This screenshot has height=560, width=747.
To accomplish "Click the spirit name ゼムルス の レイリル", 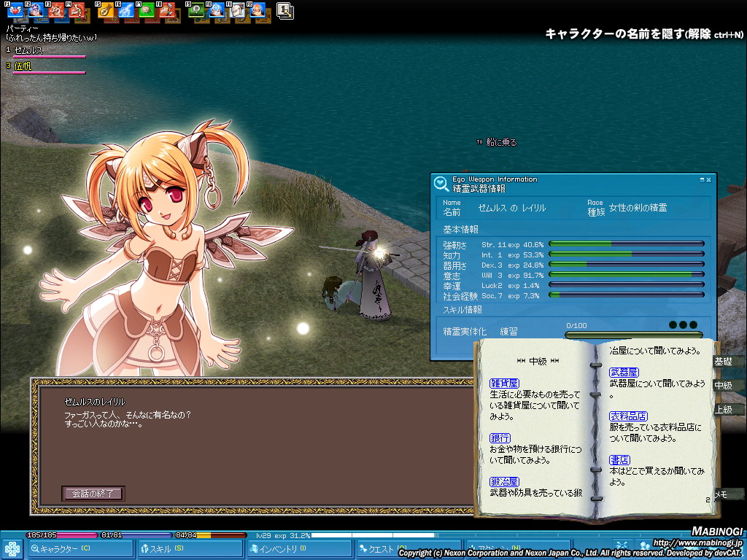I will click(x=512, y=208).
